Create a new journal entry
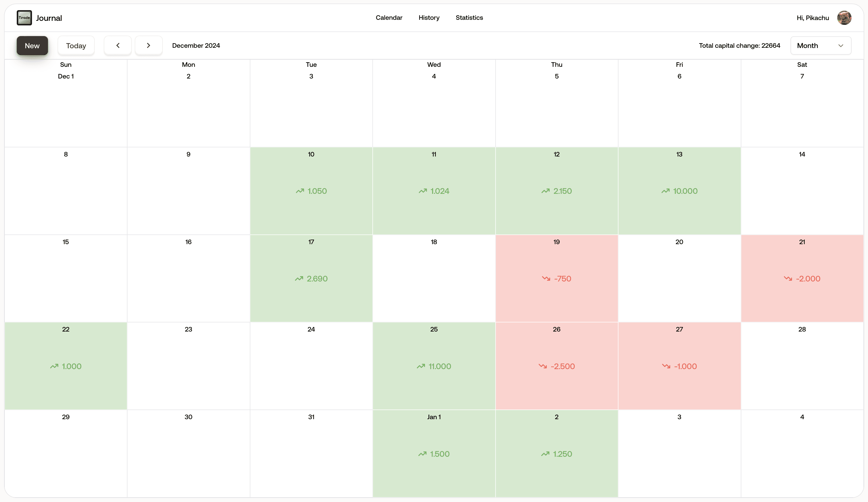Viewport: 868px width, 502px height. (32, 45)
